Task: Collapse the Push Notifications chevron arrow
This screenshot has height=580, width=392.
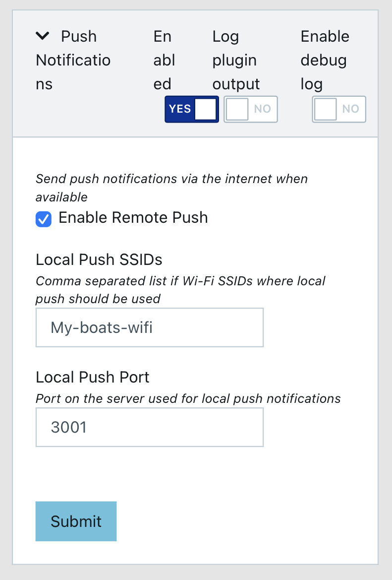Action: point(43,36)
